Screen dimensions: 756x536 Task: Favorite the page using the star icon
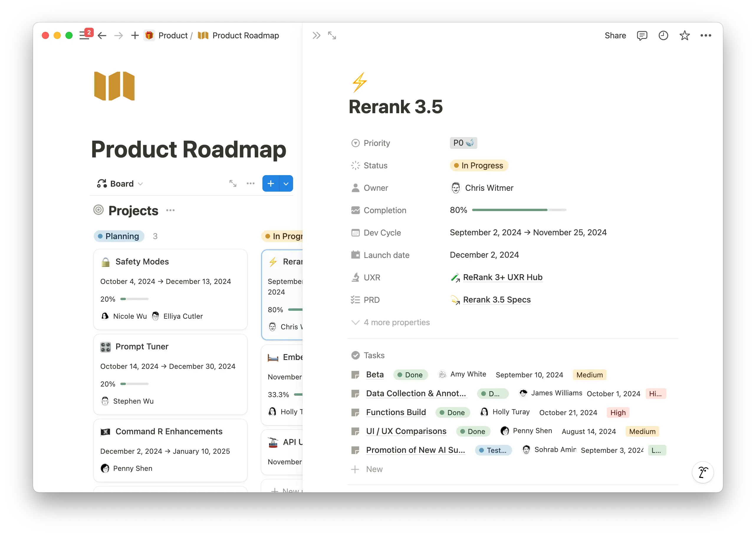[x=685, y=35]
